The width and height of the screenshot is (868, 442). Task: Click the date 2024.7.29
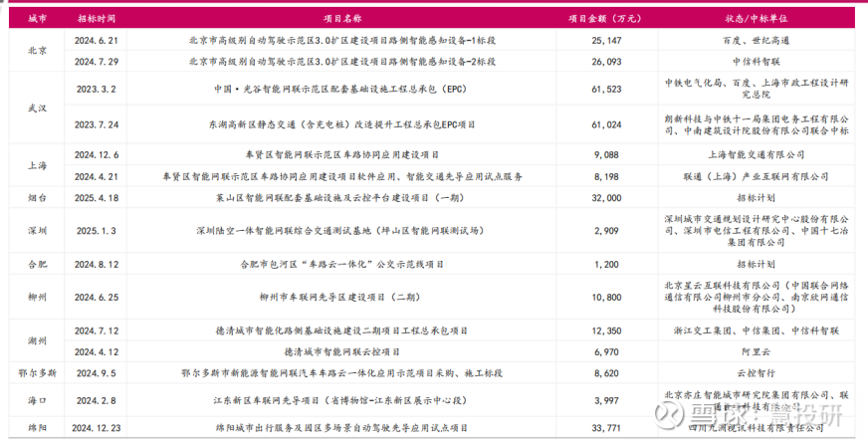click(x=97, y=62)
